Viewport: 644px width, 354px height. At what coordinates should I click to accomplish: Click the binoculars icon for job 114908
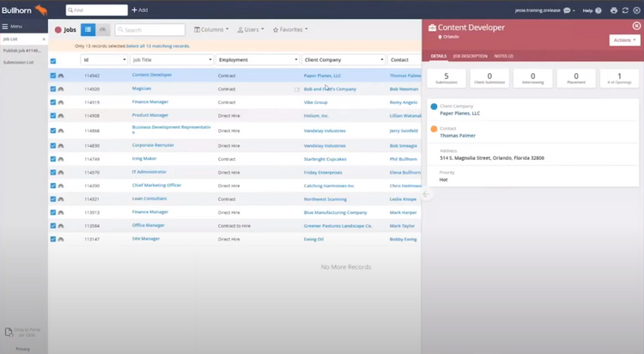61,115
